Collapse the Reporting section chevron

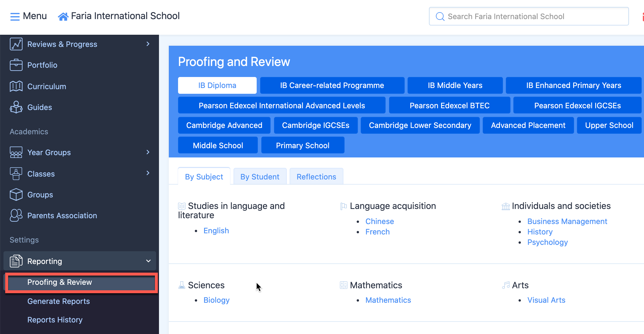[148, 261]
